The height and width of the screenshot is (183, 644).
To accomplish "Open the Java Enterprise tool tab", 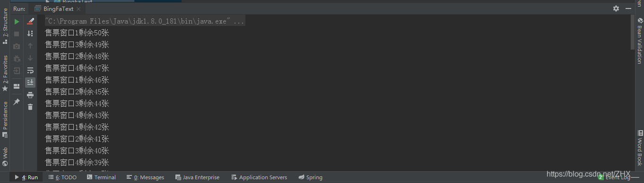I will point(197,177).
